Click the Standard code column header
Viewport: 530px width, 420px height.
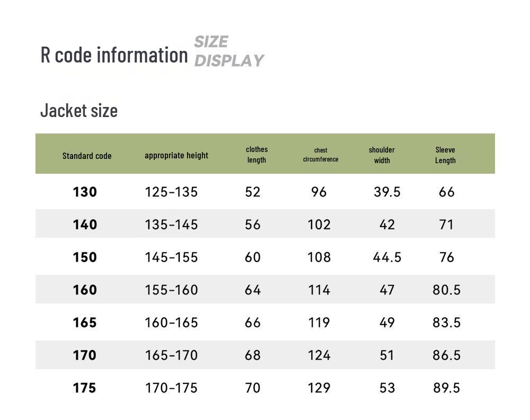pos(87,156)
